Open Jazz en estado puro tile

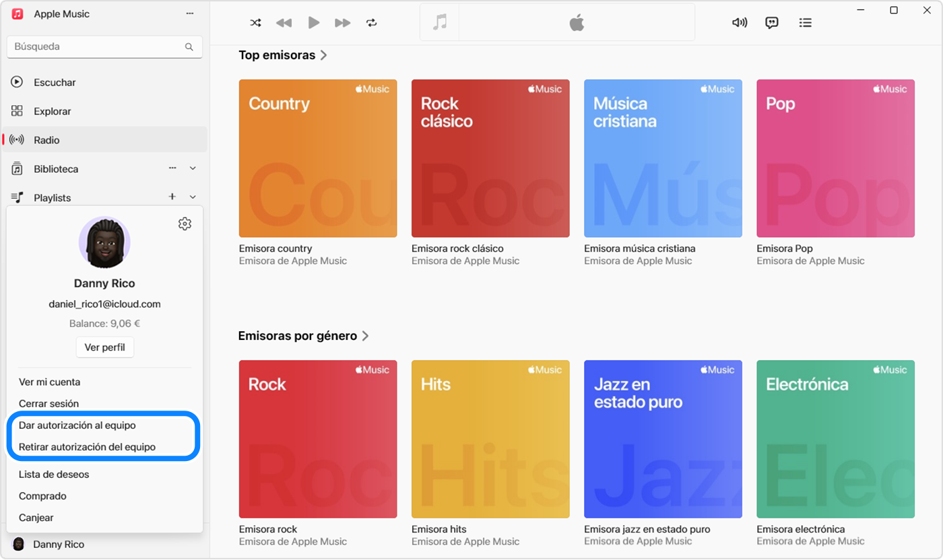tap(663, 439)
